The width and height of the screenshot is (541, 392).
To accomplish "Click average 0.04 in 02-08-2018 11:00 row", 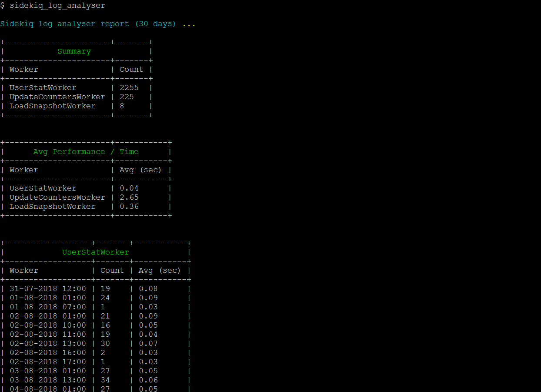I will 148,335.
